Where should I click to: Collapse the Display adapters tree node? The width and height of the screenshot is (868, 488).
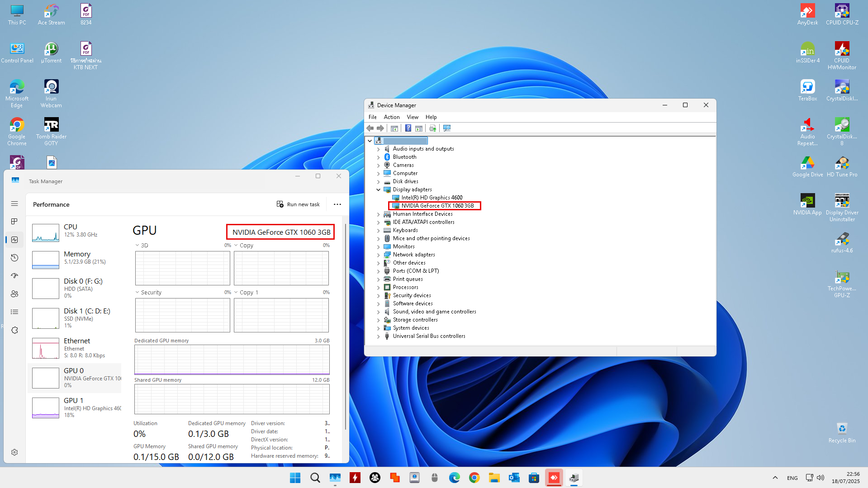click(379, 190)
